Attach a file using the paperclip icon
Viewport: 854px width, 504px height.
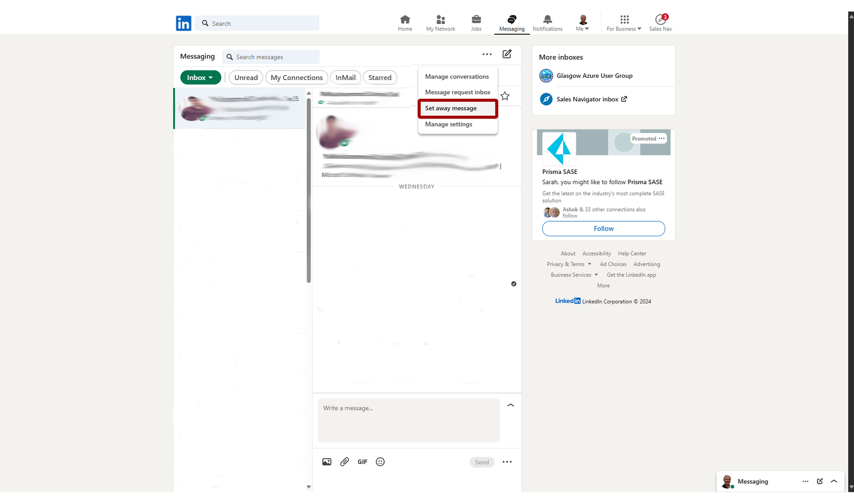tap(344, 461)
